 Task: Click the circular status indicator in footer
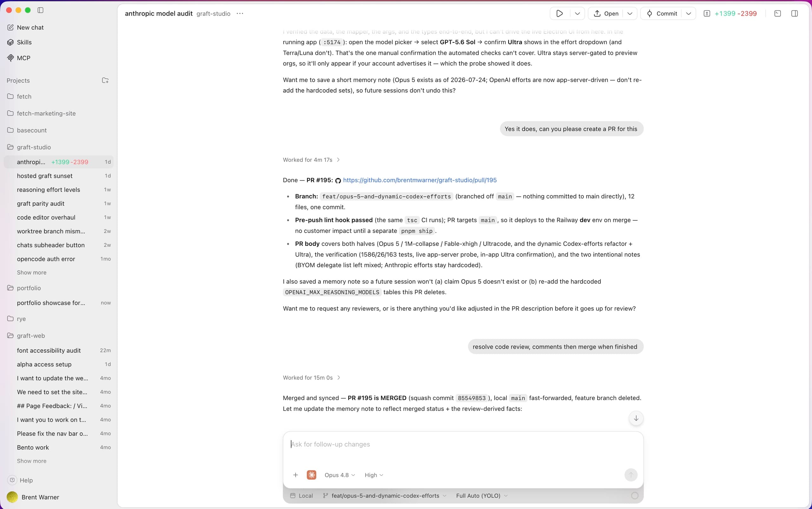634,496
